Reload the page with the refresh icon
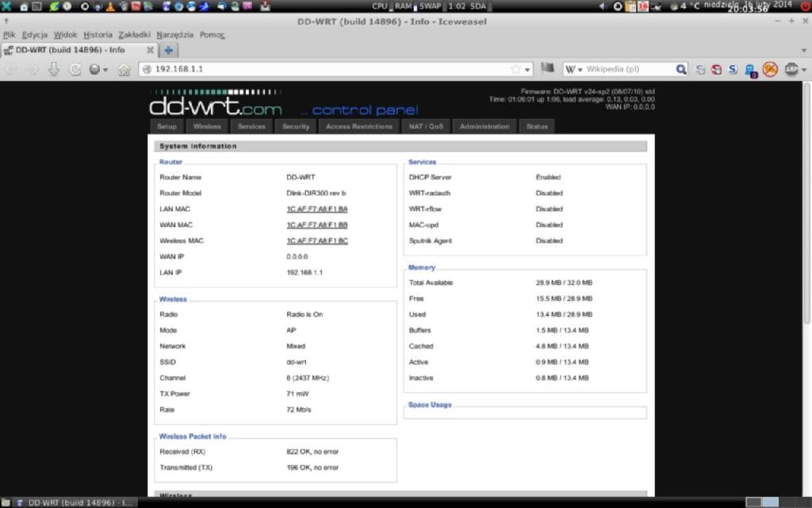The height and width of the screenshot is (508, 812). point(75,69)
